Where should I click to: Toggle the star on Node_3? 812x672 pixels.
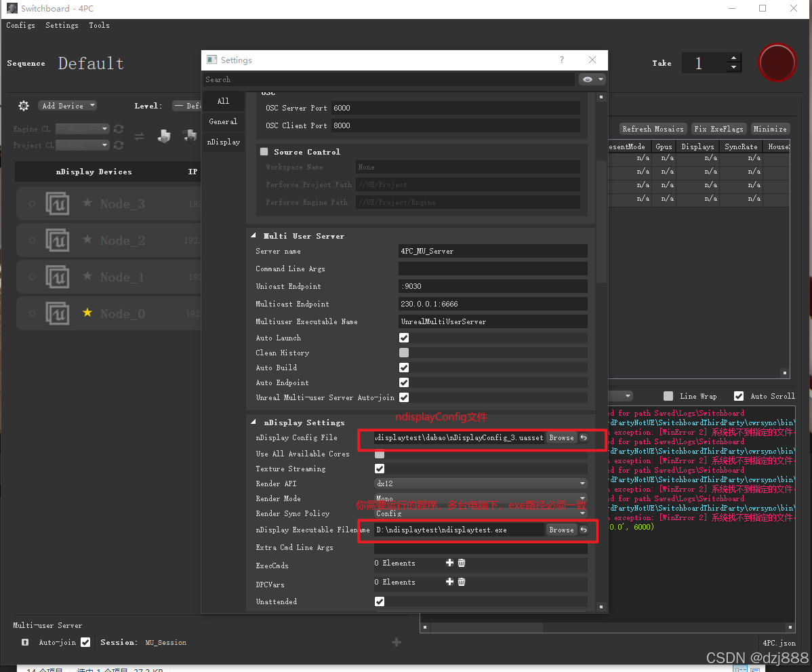87,203
